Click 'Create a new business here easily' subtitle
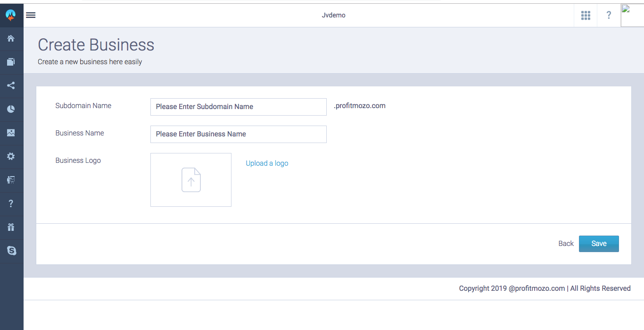This screenshot has height=330, width=644. pos(90,62)
